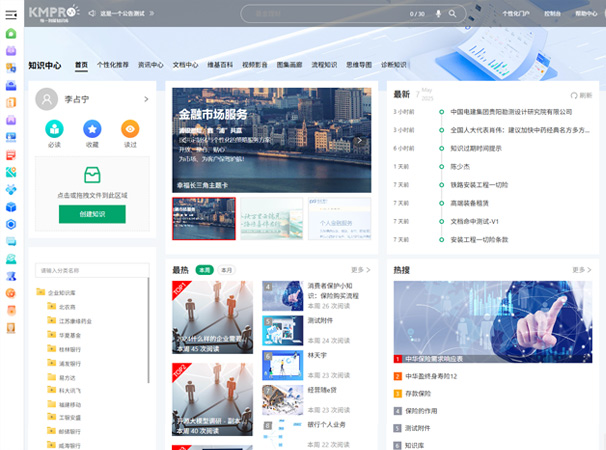Screen dimensions: 606x450
Task: Open the 读过 (already read) eye icon
Action: (130, 128)
